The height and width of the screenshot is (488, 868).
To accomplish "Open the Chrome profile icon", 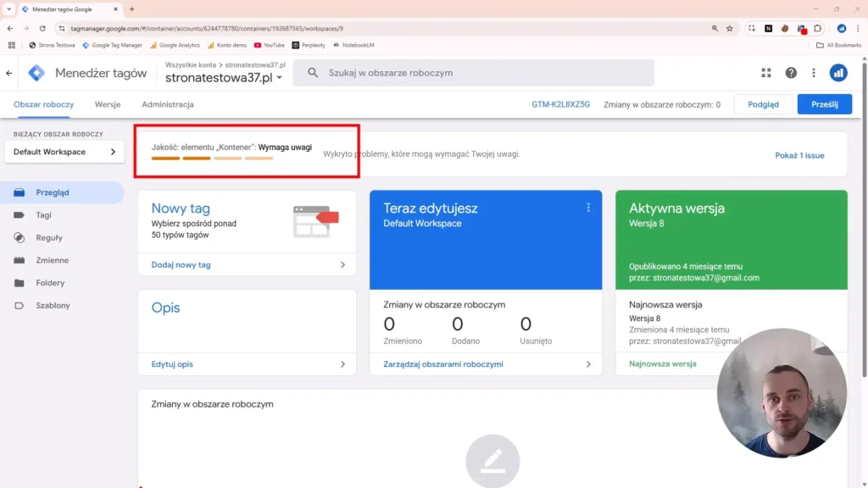I will (x=842, y=28).
